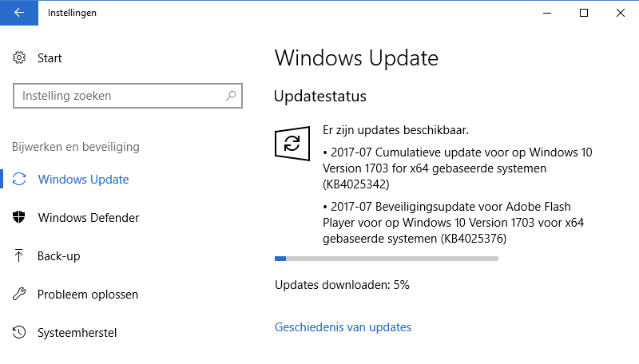The image size is (639, 364).
Task: Click the Instelling zoeken search field
Action: pos(120,96)
